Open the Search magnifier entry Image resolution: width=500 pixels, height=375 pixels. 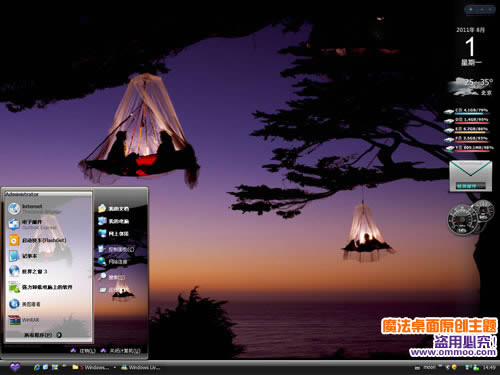[x=112, y=277]
